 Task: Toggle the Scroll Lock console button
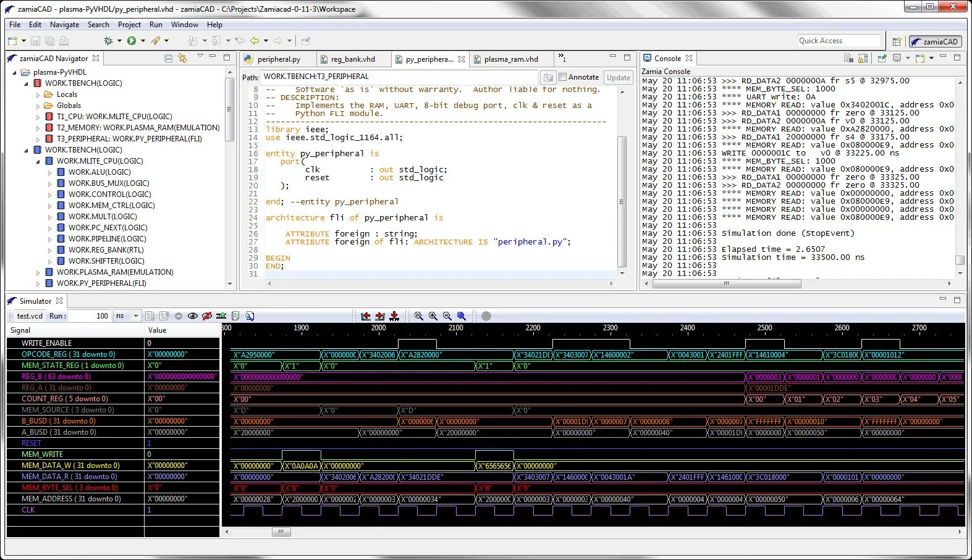click(863, 58)
